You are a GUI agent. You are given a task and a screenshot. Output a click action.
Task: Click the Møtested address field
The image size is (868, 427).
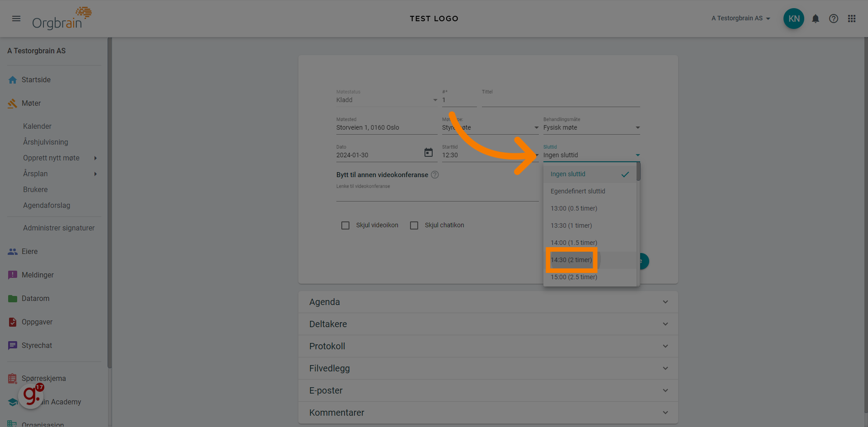click(387, 127)
